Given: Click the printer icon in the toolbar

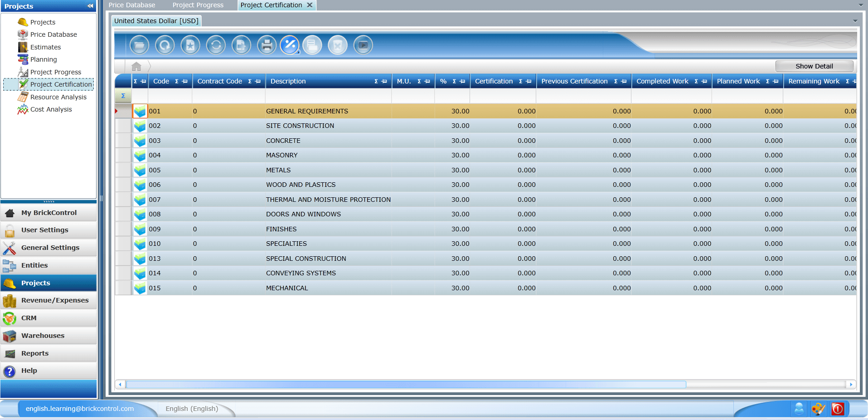Looking at the screenshot, I should coord(267,45).
